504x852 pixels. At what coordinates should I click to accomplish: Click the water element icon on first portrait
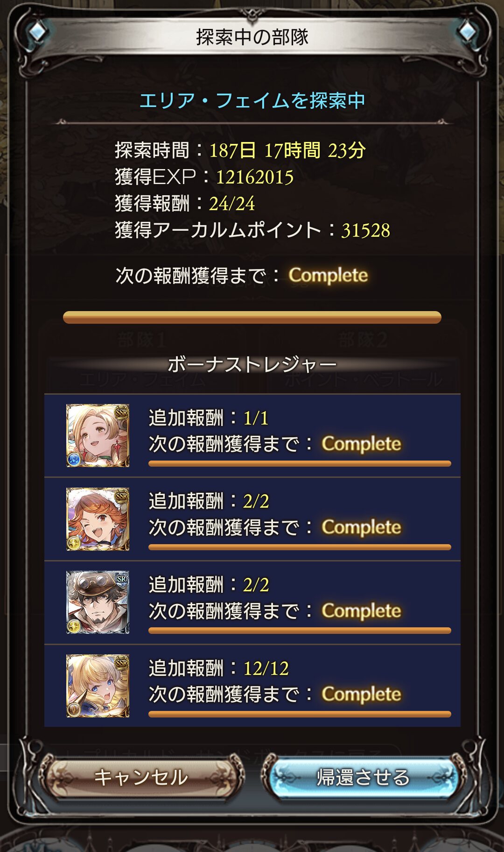74,459
